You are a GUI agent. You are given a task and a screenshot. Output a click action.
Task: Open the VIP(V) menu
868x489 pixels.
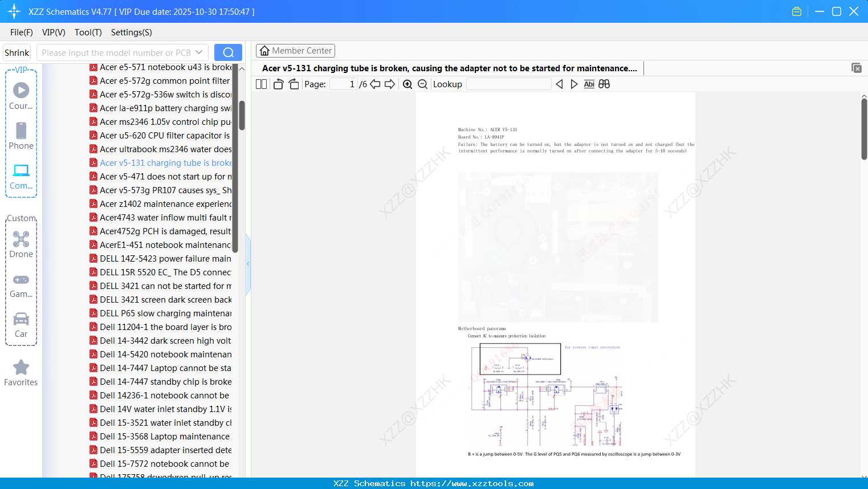(x=54, y=32)
